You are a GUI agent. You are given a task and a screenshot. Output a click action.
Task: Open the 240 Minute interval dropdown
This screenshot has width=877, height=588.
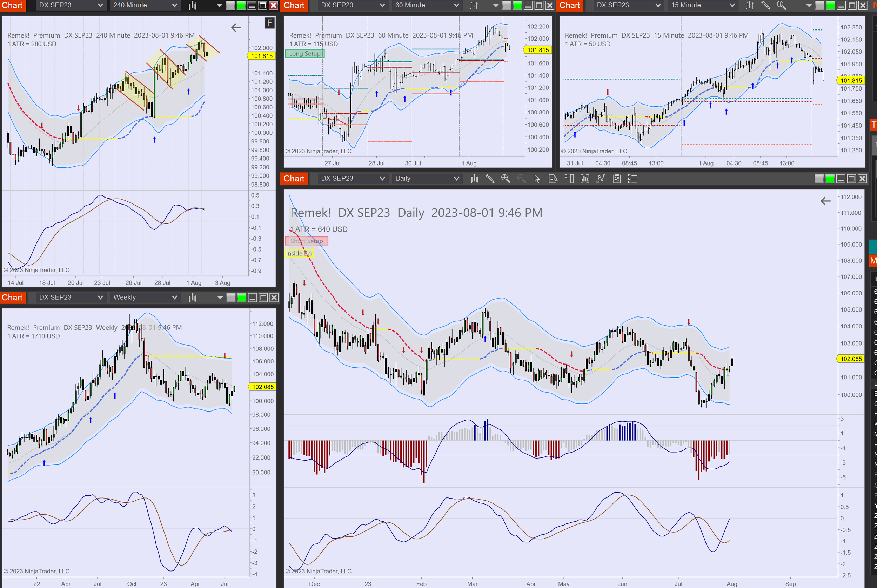coord(145,5)
